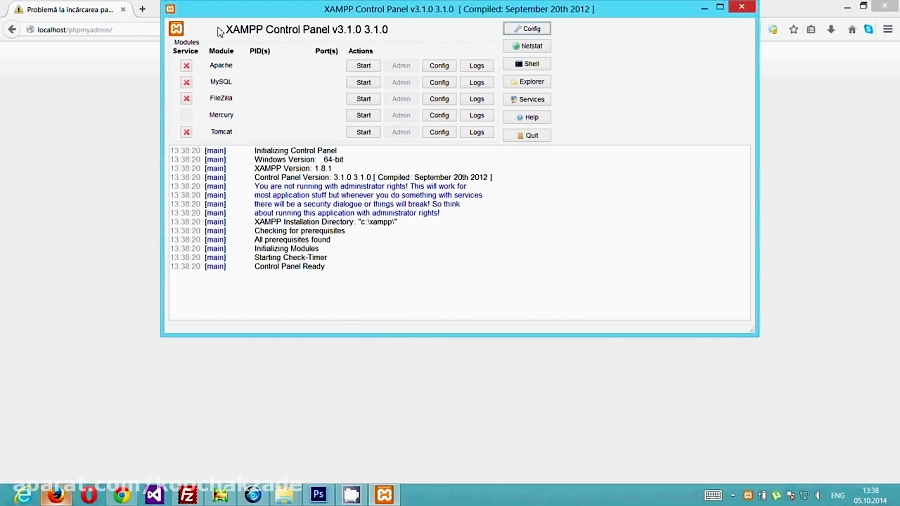The height and width of the screenshot is (506, 900).
Task: Toggle the FileZilla service install marker
Action: (186, 99)
